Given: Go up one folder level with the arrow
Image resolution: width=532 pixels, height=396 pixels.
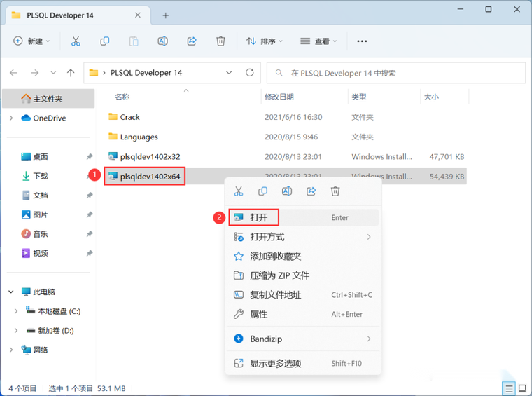Looking at the screenshot, I should coord(71,73).
